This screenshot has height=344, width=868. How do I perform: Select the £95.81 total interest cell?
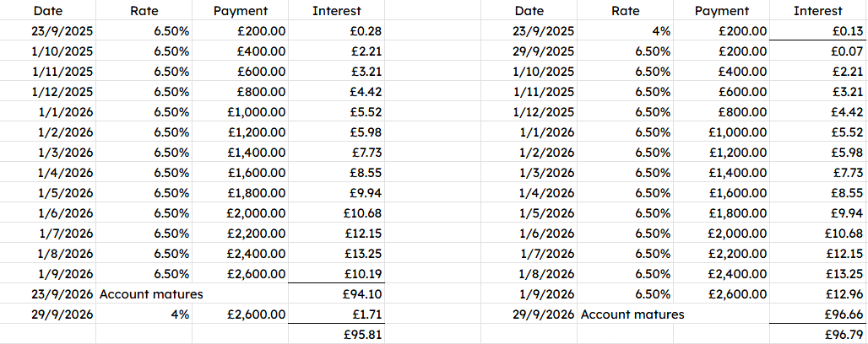(337, 334)
